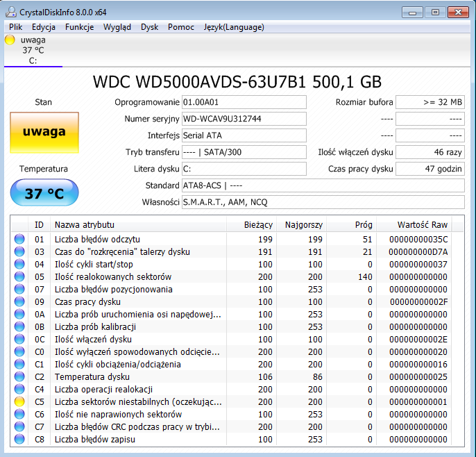476x457 pixels.
Task: Click the Czas pracy dysku value 47 godzin
Action: pyautogui.click(x=430, y=169)
